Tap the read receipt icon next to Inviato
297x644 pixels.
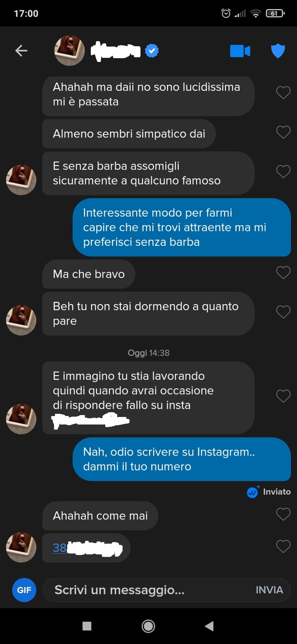coord(253,492)
